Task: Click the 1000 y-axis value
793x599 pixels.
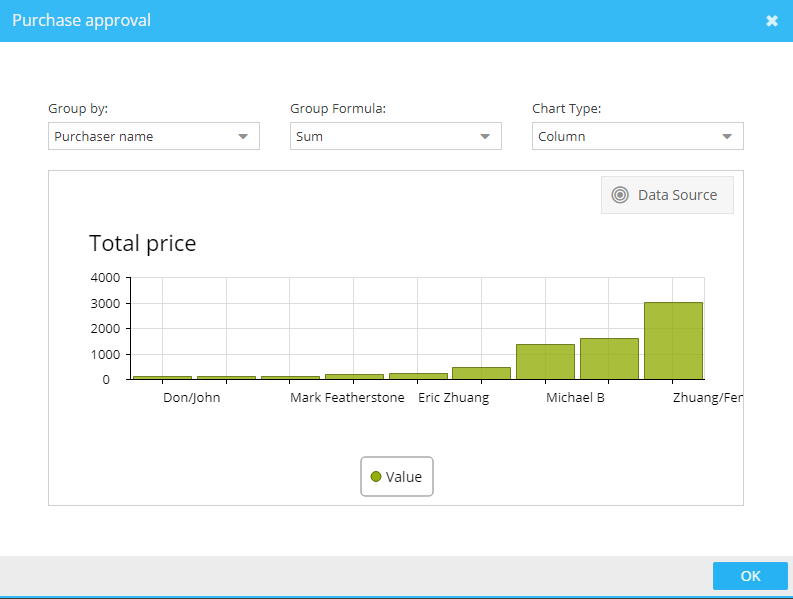Action: click(105, 355)
